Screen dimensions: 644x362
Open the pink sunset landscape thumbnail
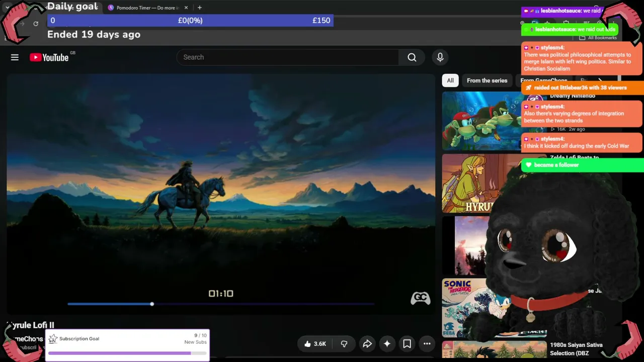tap(472, 245)
